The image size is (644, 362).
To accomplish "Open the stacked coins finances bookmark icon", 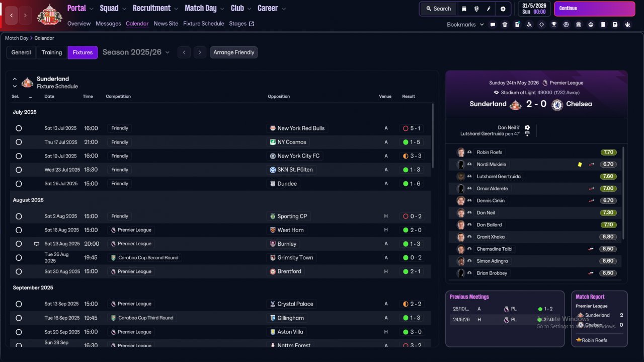I will tap(578, 24).
